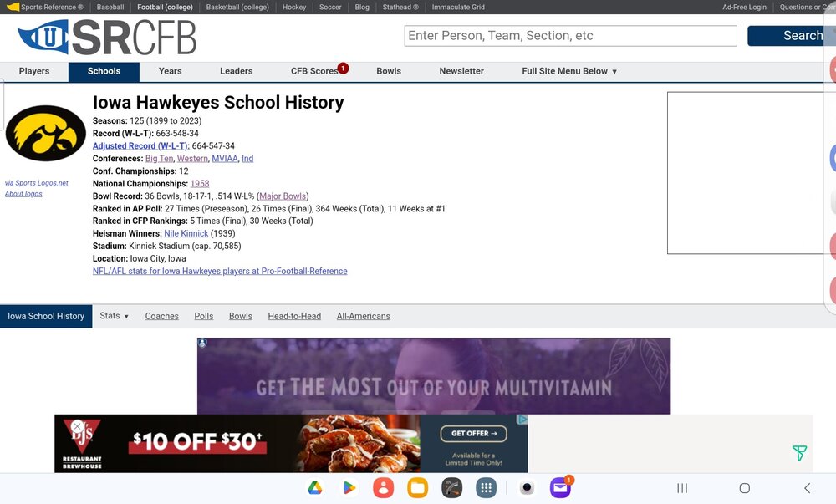Tap the Android back arrow
The height and width of the screenshot is (504, 836).
click(808, 488)
